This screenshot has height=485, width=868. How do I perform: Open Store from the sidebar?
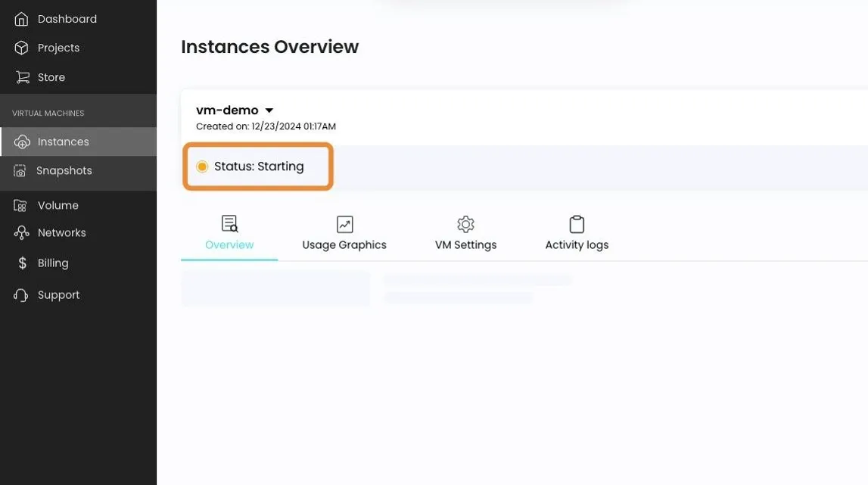78,77
